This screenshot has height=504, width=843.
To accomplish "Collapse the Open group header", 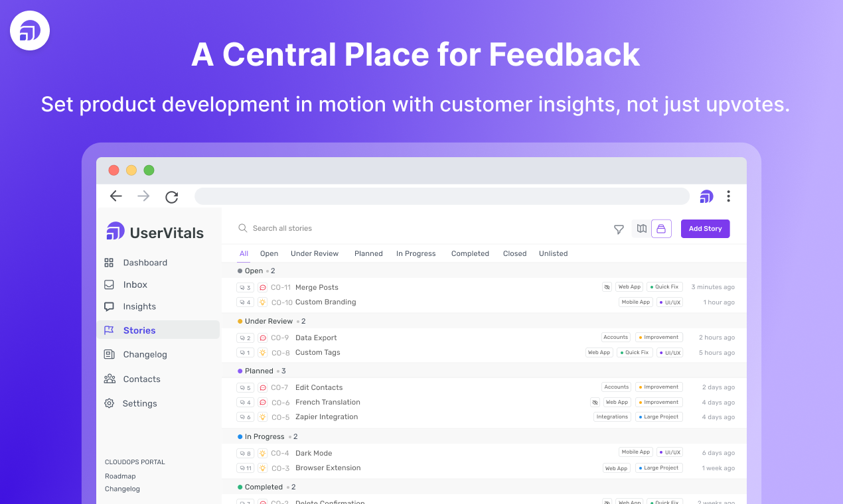I will pyautogui.click(x=484, y=271).
